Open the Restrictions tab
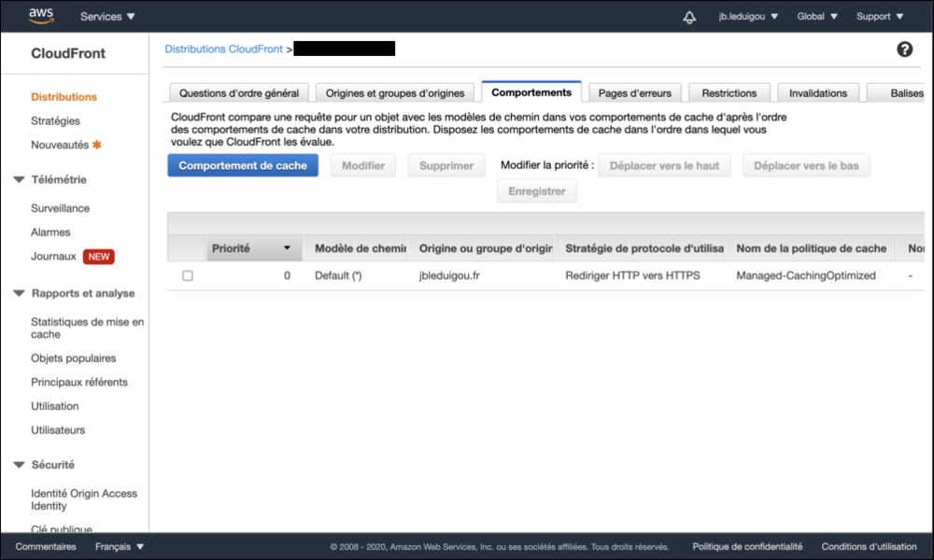 coord(729,92)
